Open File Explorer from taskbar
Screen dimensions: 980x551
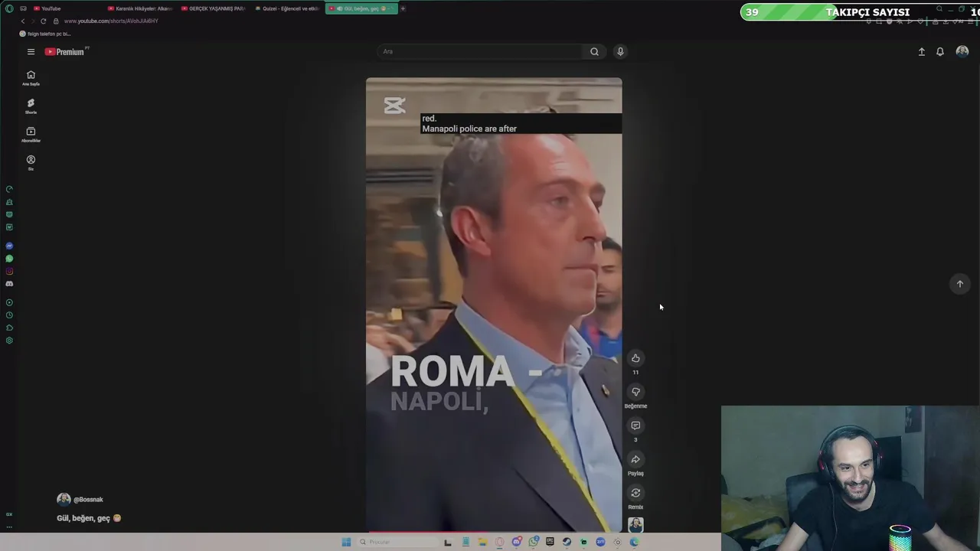[x=482, y=542]
